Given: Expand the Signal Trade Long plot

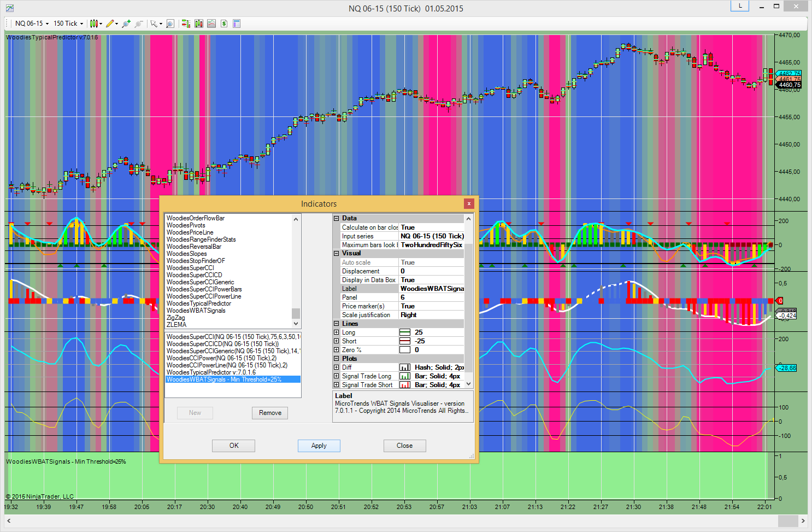Looking at the screenshot, I should pyautogui.click(x=337, y=376).
